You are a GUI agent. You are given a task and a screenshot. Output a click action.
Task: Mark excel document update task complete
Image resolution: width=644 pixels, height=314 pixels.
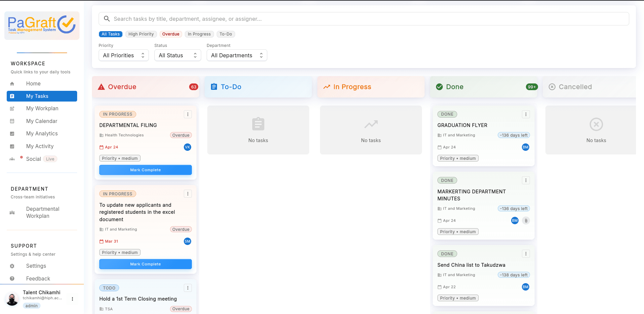[x=146, y=264]
